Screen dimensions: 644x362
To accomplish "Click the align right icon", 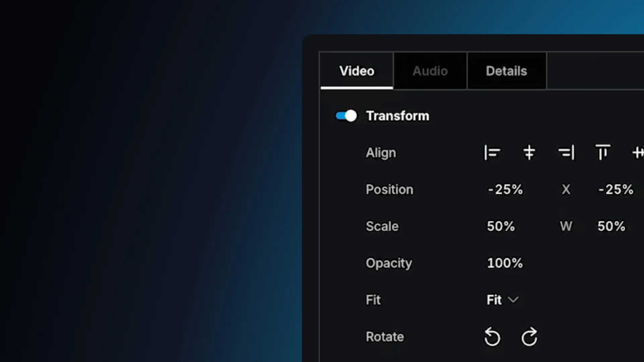I will (566, 153).
